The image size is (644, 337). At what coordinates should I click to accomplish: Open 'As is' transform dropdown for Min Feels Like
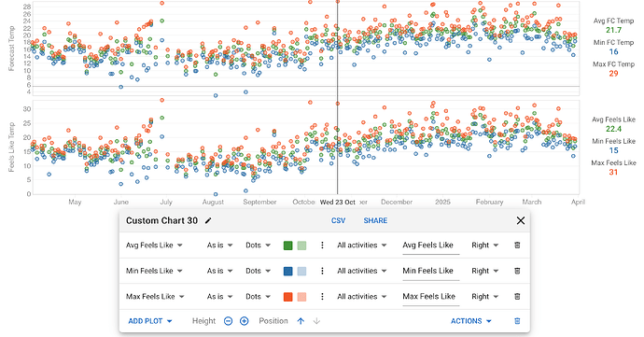[x=219, y=271]
